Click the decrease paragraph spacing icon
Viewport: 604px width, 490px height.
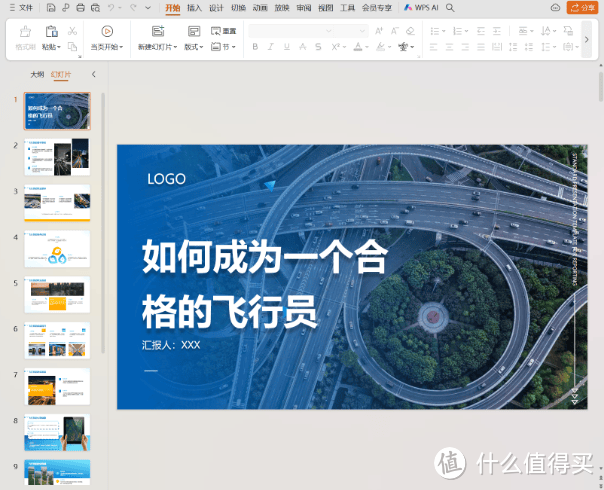529,47
